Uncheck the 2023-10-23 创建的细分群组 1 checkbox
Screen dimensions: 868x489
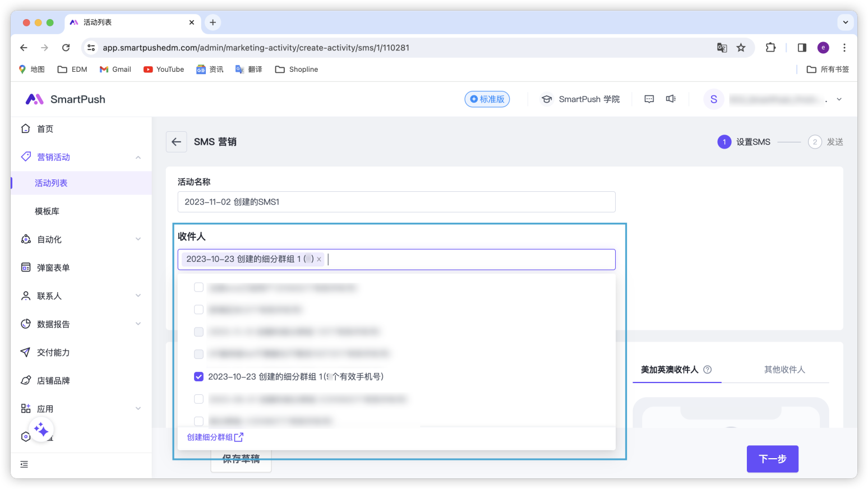198,377
